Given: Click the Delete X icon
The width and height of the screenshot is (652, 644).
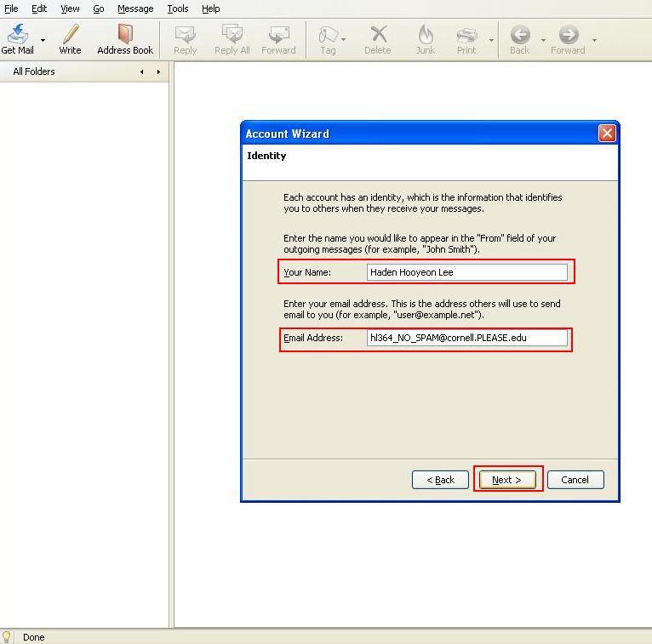Looking at the screenshot, I should click(x=377, y=35).
